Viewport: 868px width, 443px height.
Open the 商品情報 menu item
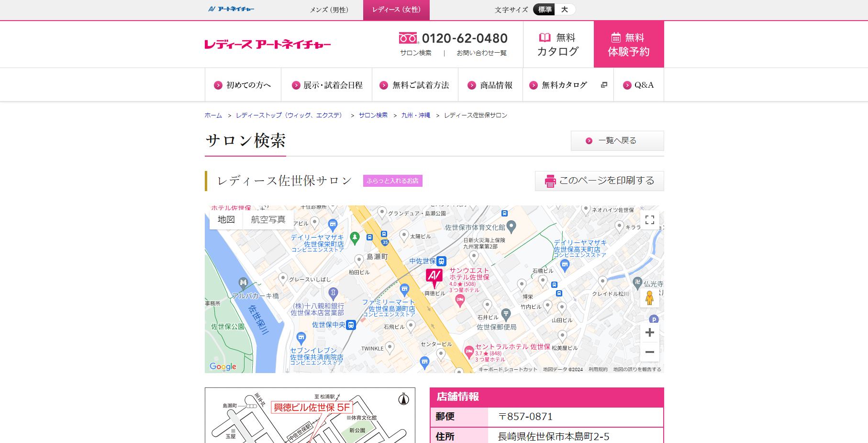pyautogui.click(x=490, y=85)
